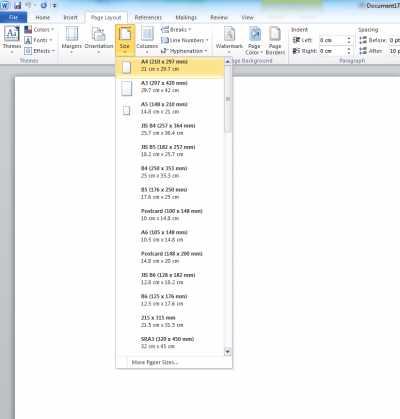Screen dimensions: 400x419
Task: Expand the Line Numbers dropdown
Action: point(185,40)
